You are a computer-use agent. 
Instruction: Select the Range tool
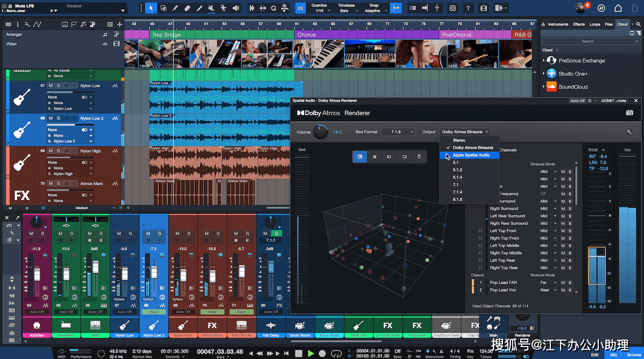point(164,8)
